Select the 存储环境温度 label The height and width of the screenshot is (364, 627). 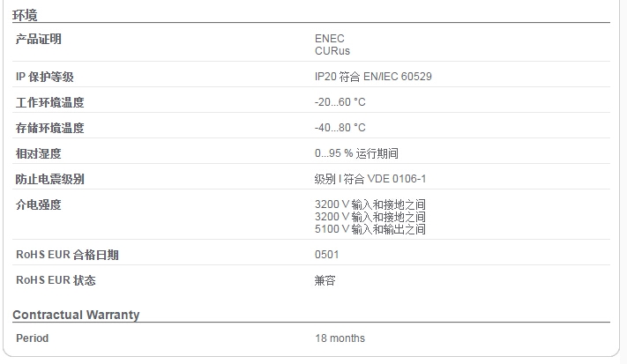pos(50,128)
